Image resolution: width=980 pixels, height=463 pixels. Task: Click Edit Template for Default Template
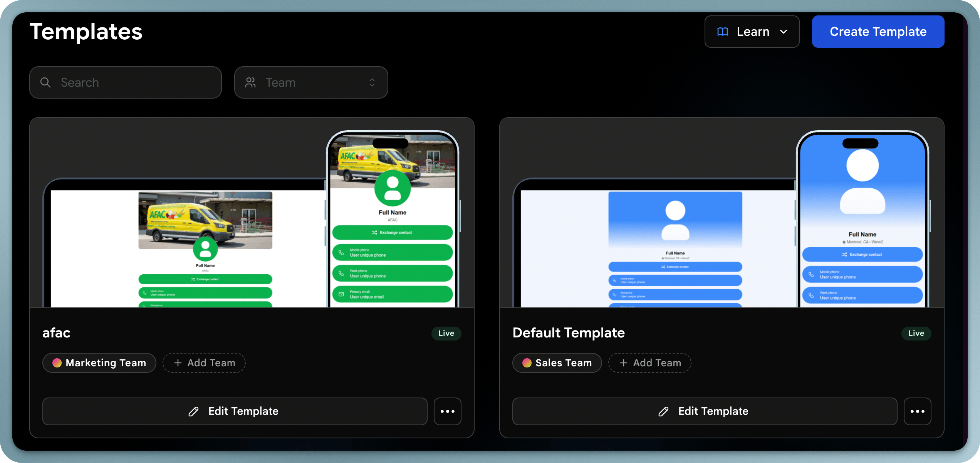pos(705,411)
